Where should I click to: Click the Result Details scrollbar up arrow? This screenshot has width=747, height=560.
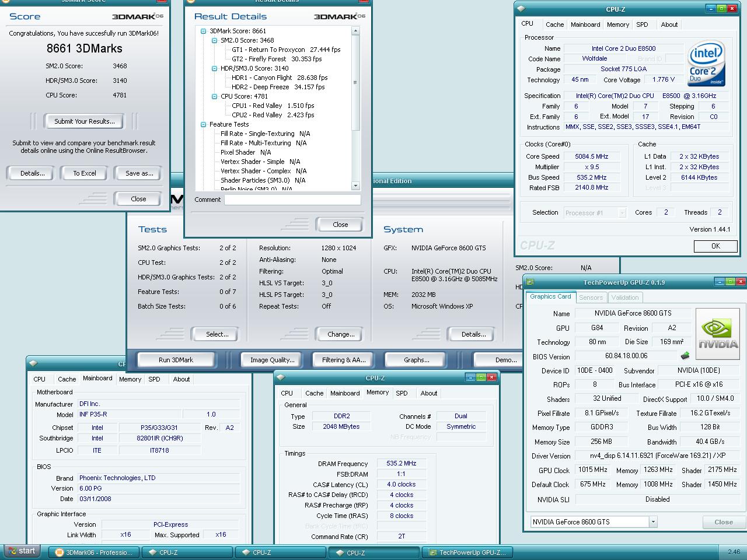(x=355, y=31)
